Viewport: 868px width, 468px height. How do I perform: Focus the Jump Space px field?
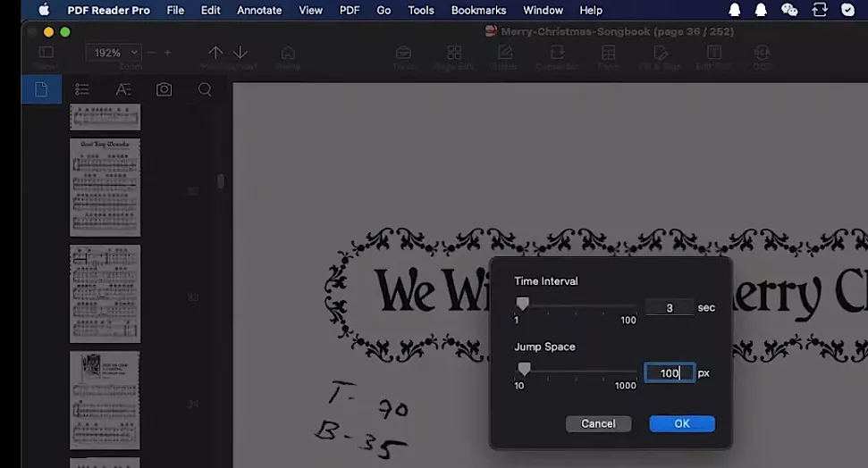670,372
